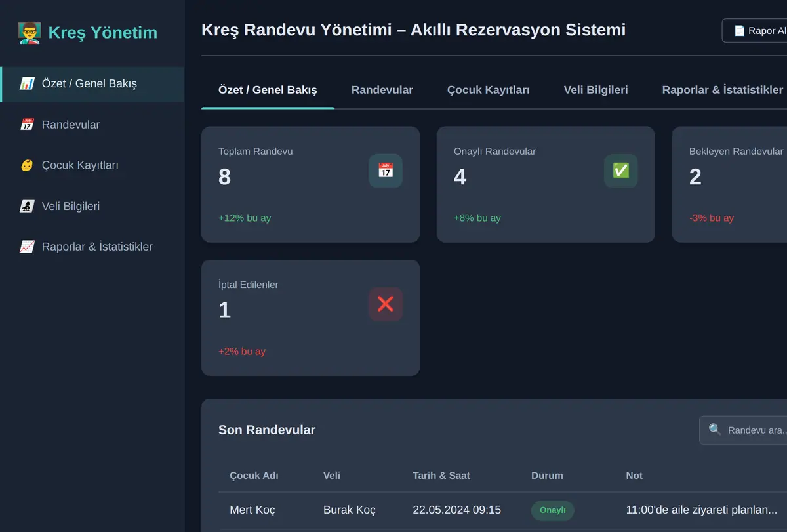Switch to the Randevular tab
Screen dimensions: 787x532
(x=382, y=90)
